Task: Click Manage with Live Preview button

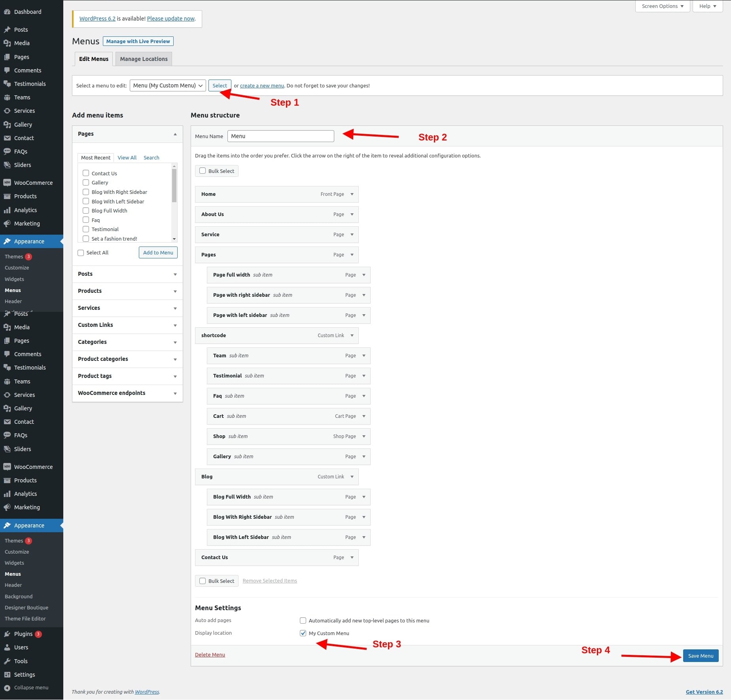Action: (138, 41)
